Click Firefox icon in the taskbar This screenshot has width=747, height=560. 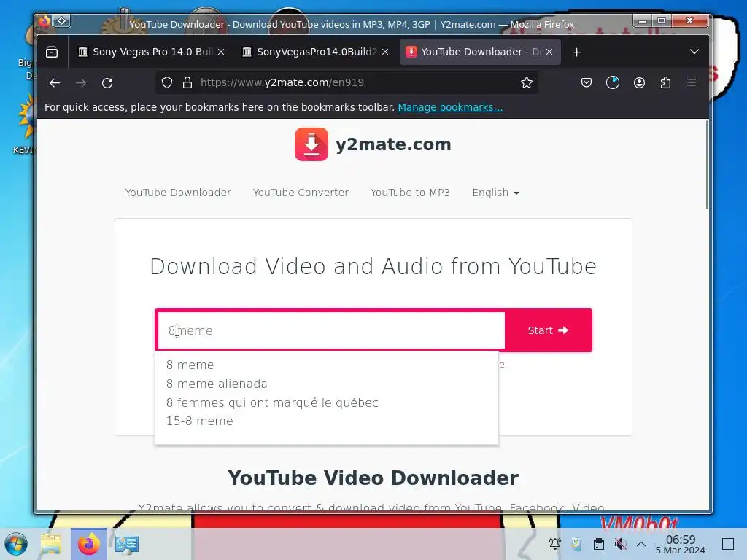click(x=88, y=544)
